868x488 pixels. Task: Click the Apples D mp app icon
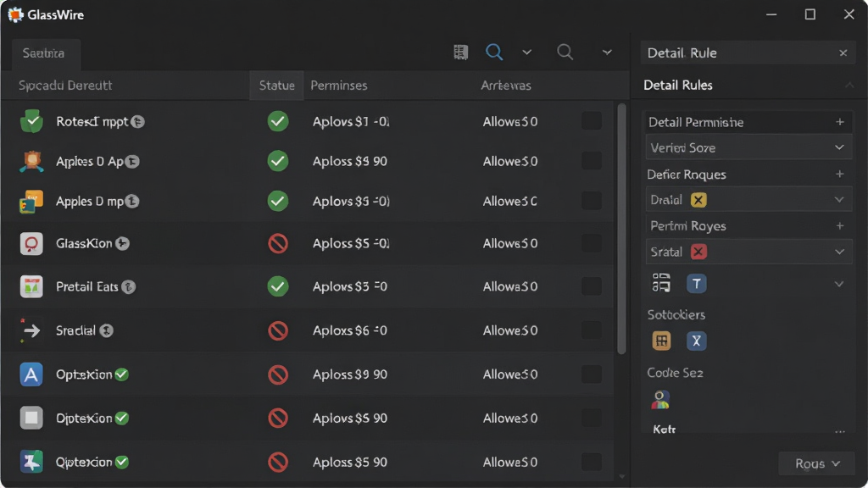tap(31, 202)
